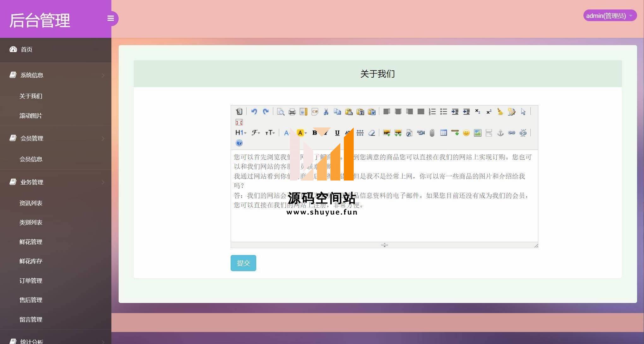Cut selection with the scissors icon
This screenshot has width=644, height=344.
pyautogui.click(x=326, y=111)
